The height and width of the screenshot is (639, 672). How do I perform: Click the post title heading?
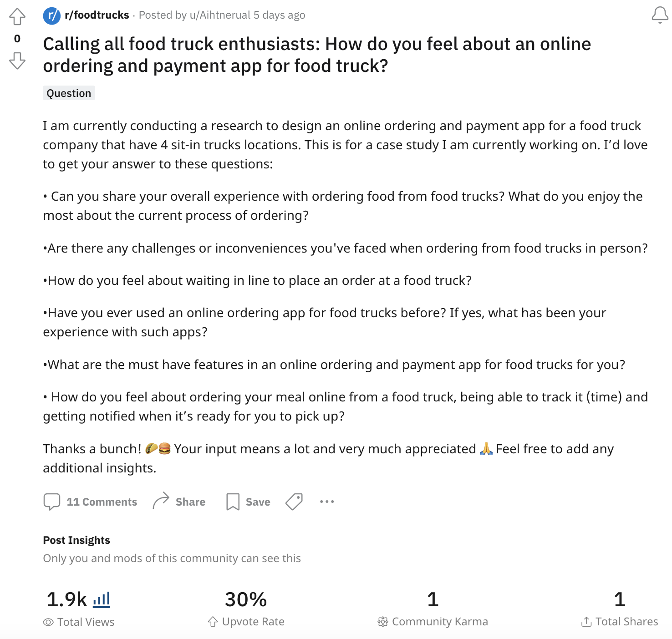tap(317, 55)
